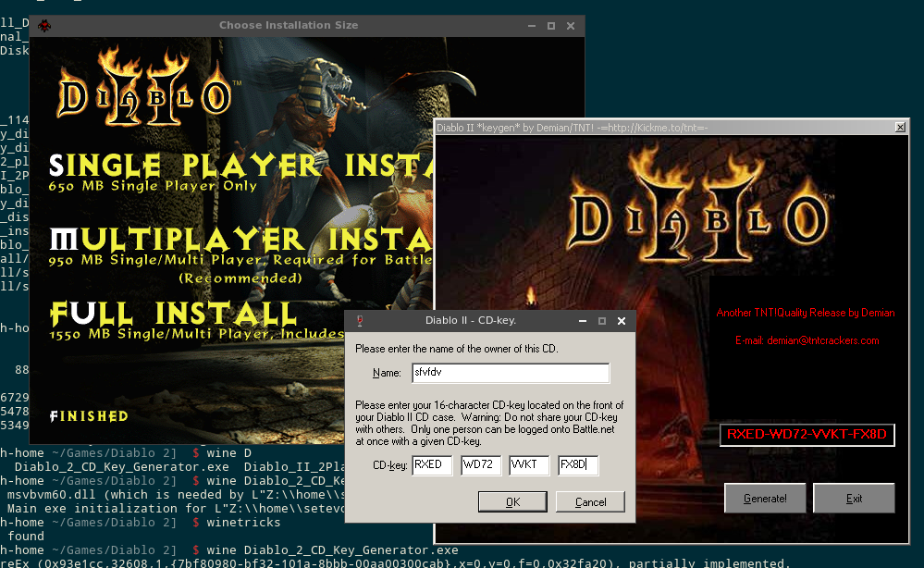Pick the Full Install option
Viewport: 924px width, 568px height.
pyautogui.click(x=176, y=312)
